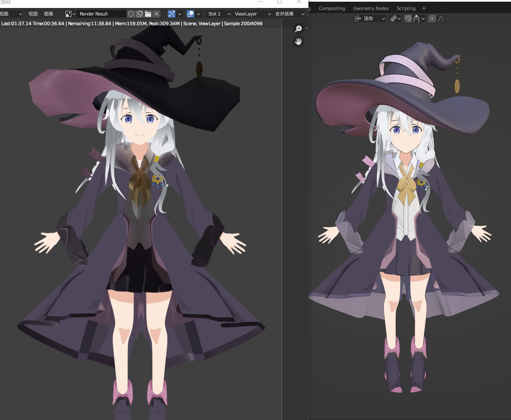
Task: Open the 合并结果 pass dropdown
Action: [289, 14]
